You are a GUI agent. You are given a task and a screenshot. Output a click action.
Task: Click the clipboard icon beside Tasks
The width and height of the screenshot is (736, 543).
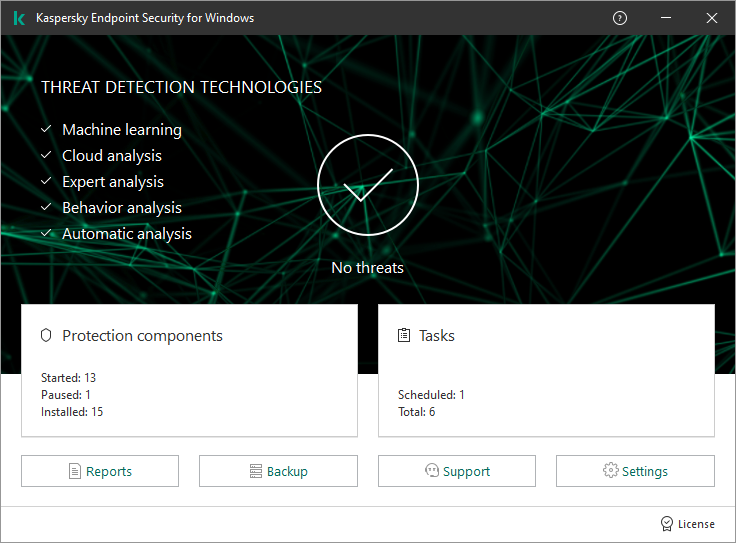tap(404, 336)
